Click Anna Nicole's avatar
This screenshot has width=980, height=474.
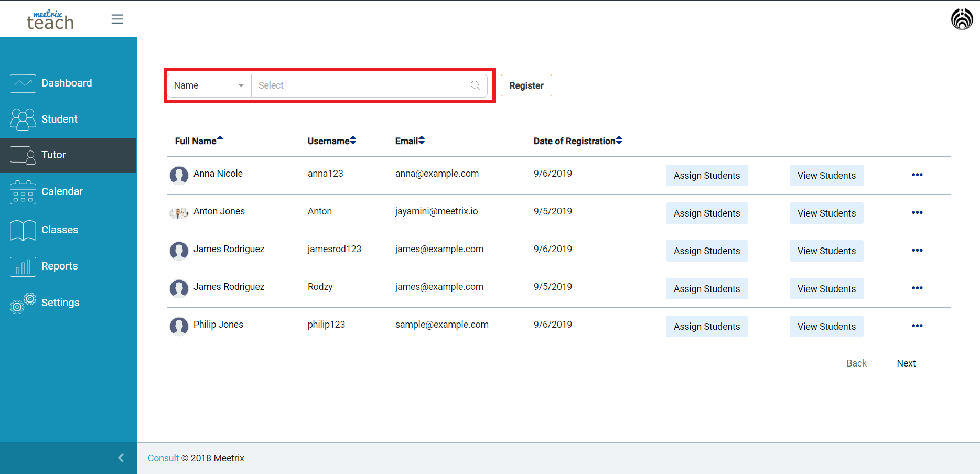(179, 175)
